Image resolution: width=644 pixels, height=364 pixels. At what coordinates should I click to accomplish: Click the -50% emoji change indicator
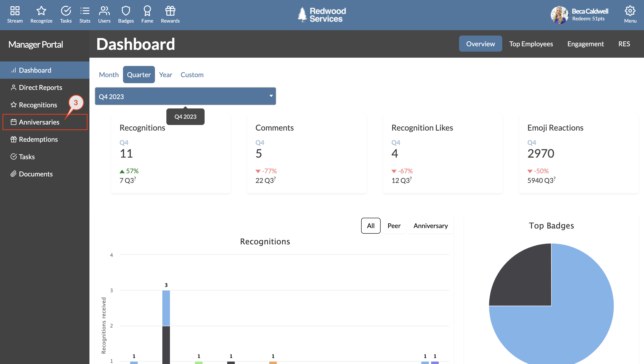[x=538, y=171]
